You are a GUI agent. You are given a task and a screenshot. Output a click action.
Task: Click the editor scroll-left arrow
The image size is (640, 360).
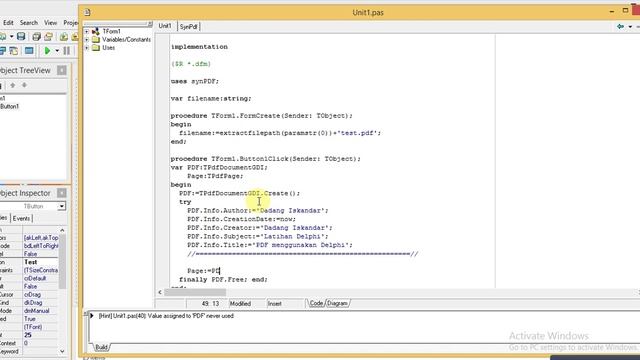click(x=160, y=292)
